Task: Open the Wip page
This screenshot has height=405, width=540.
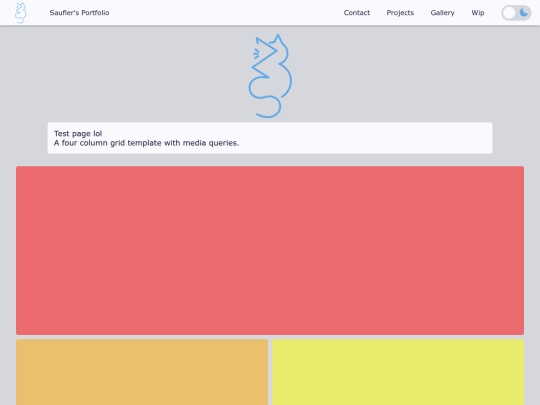Action: (478, 13)
